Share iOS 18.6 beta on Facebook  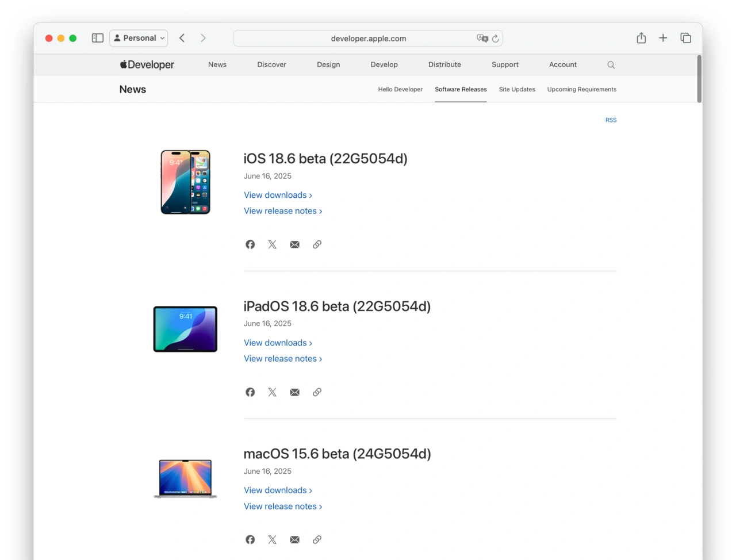pos(250,244)
